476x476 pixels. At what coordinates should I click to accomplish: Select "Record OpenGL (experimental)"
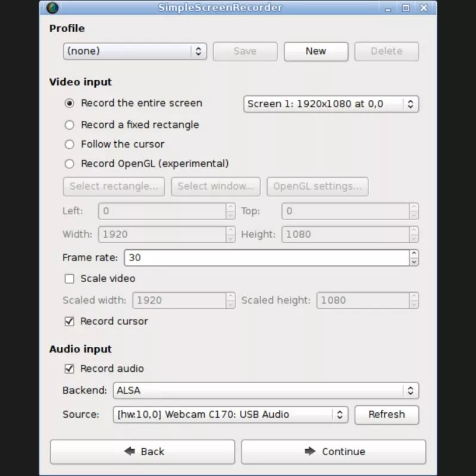[70, 164]
